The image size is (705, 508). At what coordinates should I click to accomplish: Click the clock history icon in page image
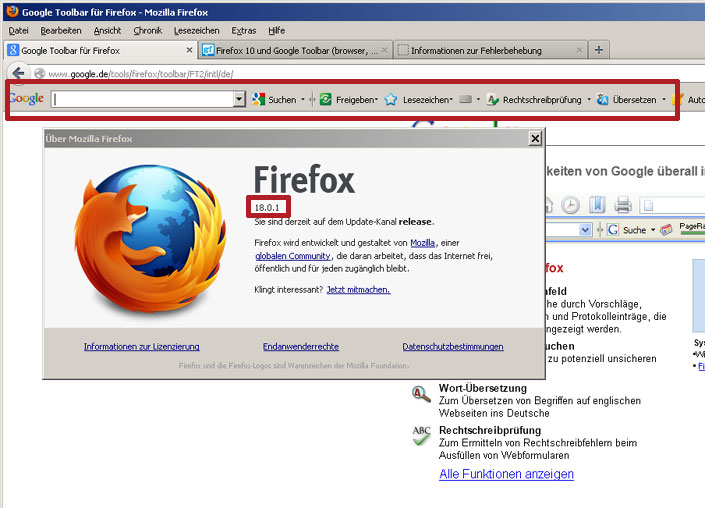571,205
